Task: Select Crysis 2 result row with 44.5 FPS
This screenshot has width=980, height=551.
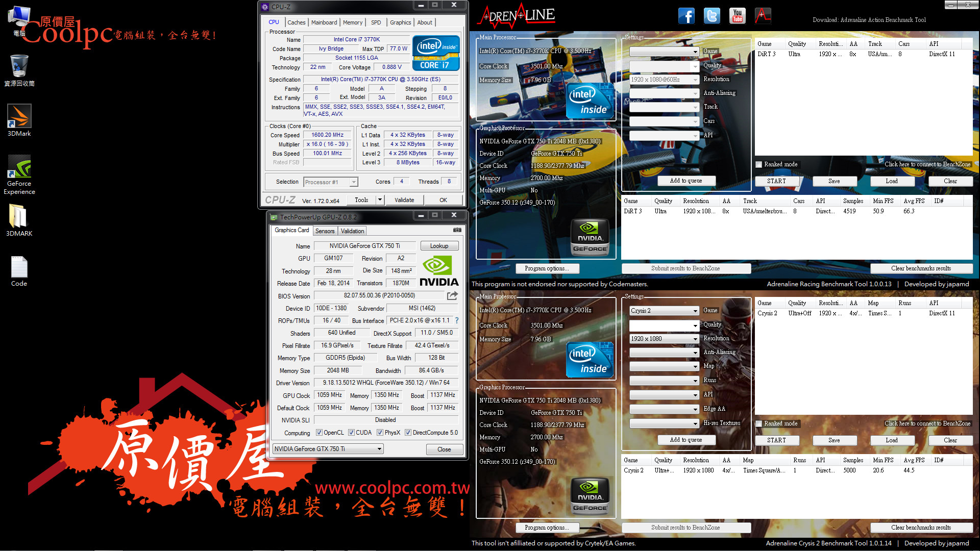Action: [x=796, y=470]
